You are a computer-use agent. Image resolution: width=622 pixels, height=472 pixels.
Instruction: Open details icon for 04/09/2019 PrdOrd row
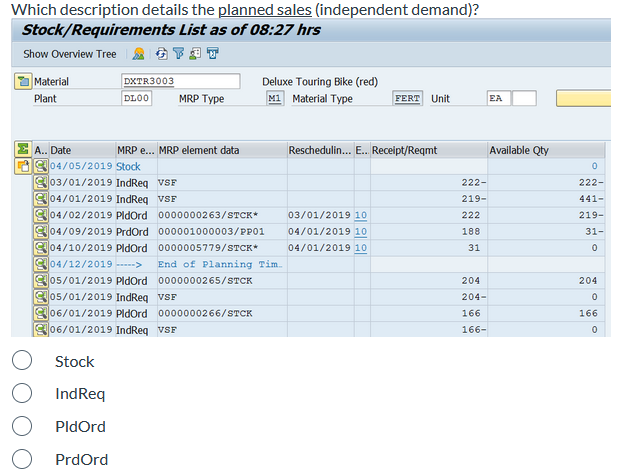tap(40, 232)
